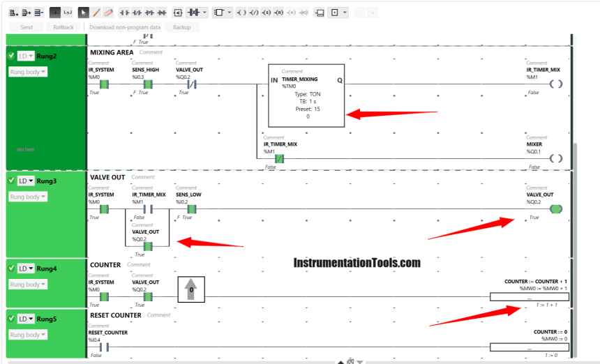Viewport: 600px width, 364px height.
Task: Click the delete rung icon
Action: point(38,13)
